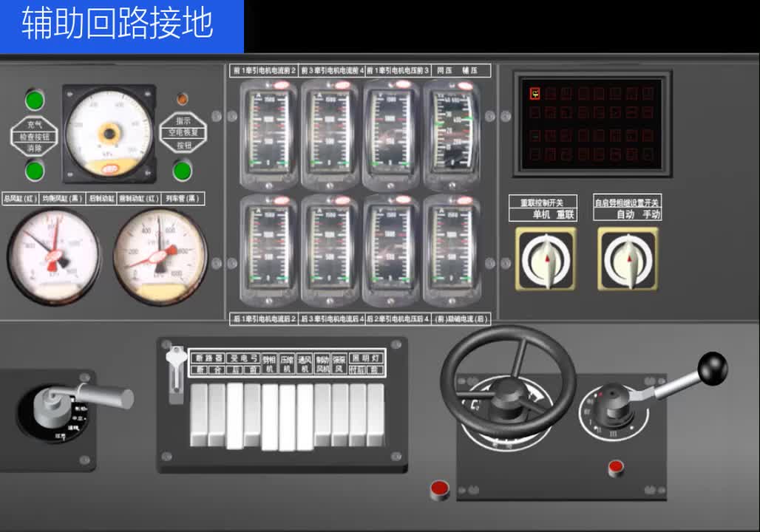Click the dark fault indicator display panel
760x532 pixels.
tap(591, 125)
